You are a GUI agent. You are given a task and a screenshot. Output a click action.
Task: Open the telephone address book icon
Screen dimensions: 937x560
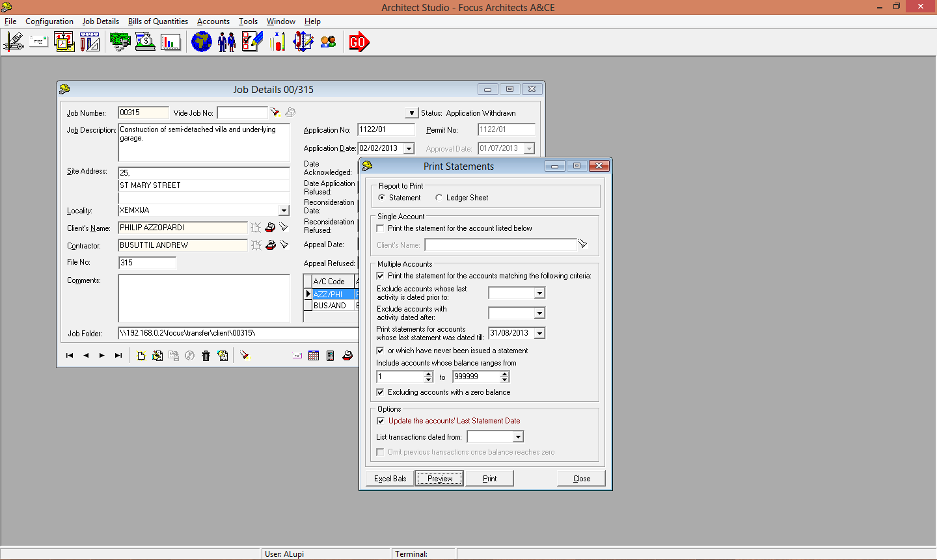(303, 42)
